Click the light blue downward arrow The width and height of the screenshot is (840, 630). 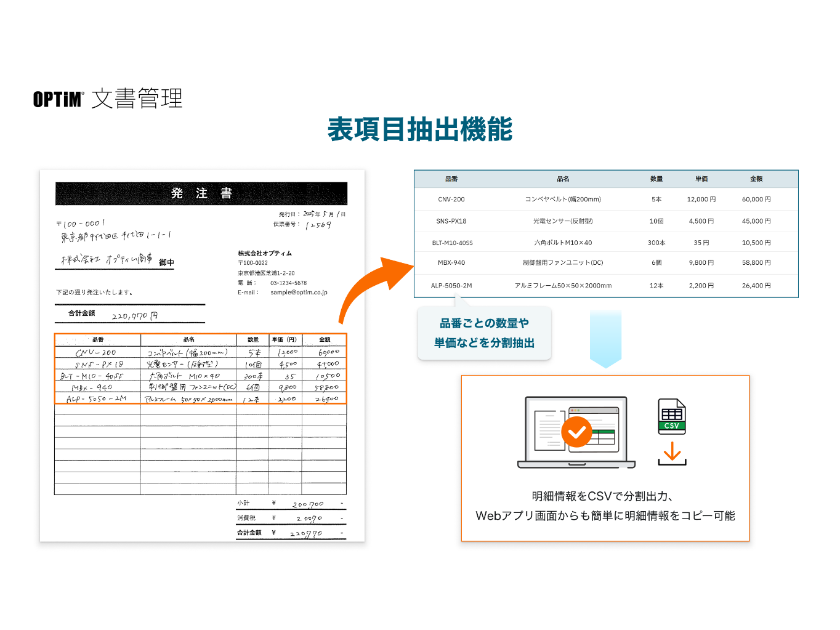[605, 339]
